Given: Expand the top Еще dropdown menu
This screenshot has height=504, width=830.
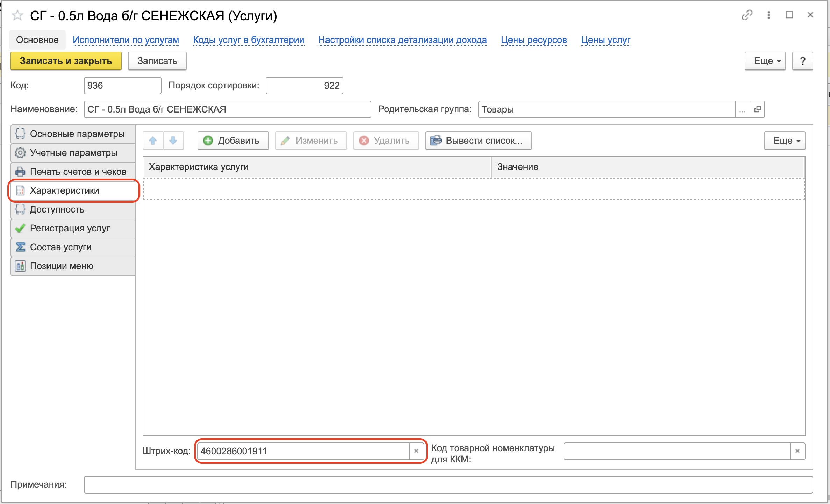Looking at the screenshot, I should 765,61.
